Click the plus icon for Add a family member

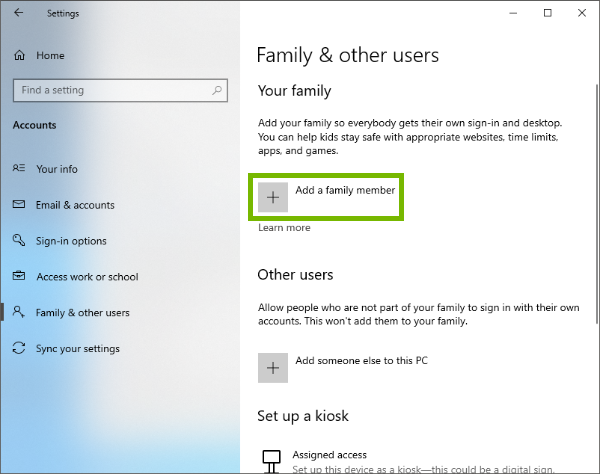click(273, 197)
